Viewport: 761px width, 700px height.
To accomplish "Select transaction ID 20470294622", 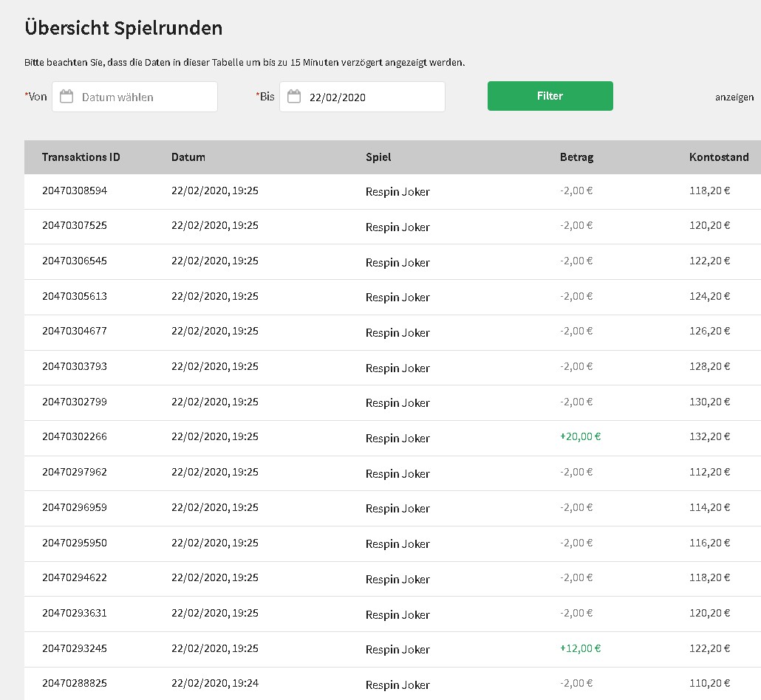I will pyautogui.click(x=75, y=577).
